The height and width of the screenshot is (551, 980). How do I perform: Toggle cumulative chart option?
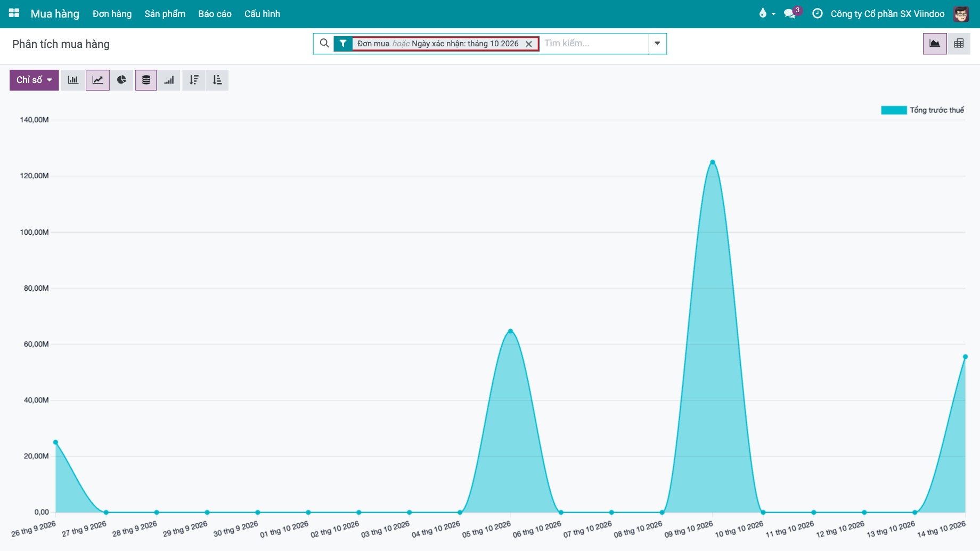point(169,80)
